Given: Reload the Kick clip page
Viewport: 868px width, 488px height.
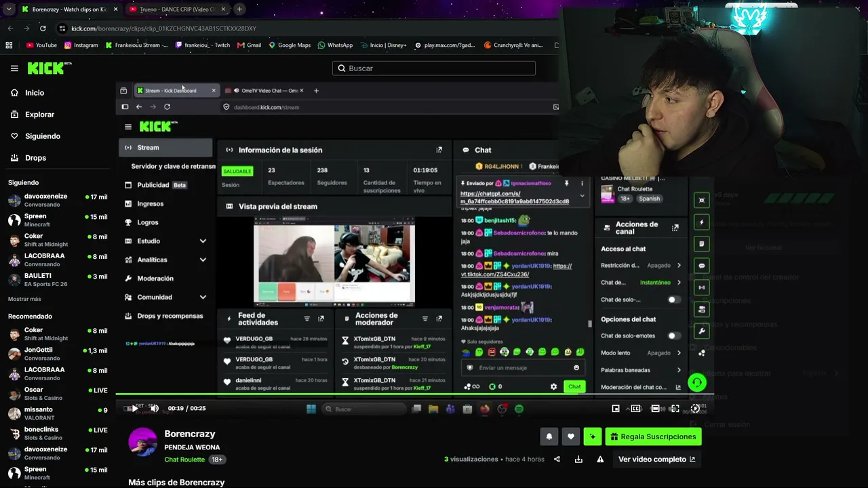Looking at the screenshot, I should click(x=43, y=28).
